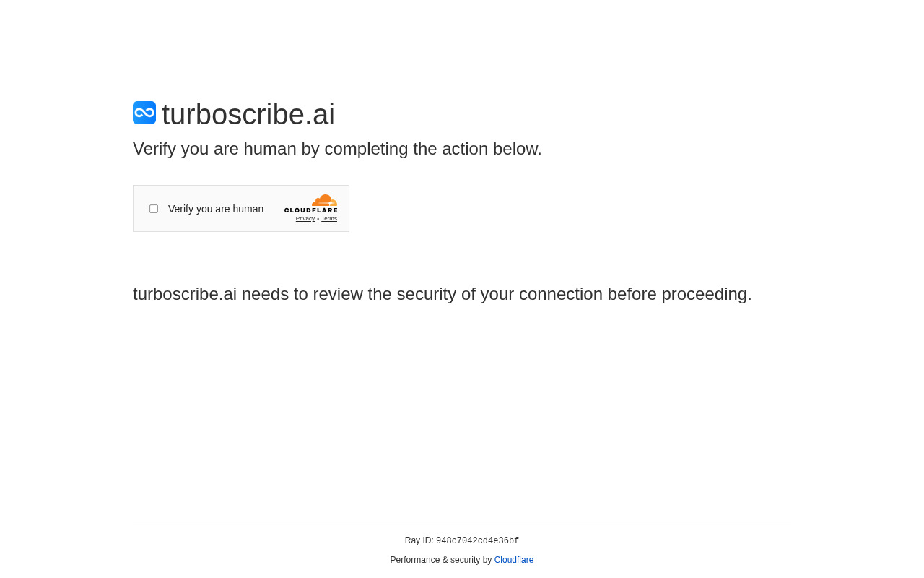This screenshot has height=578, width=924.
Task: Select the site favicon next to turboscribe.ai
Action: (144, 112)
